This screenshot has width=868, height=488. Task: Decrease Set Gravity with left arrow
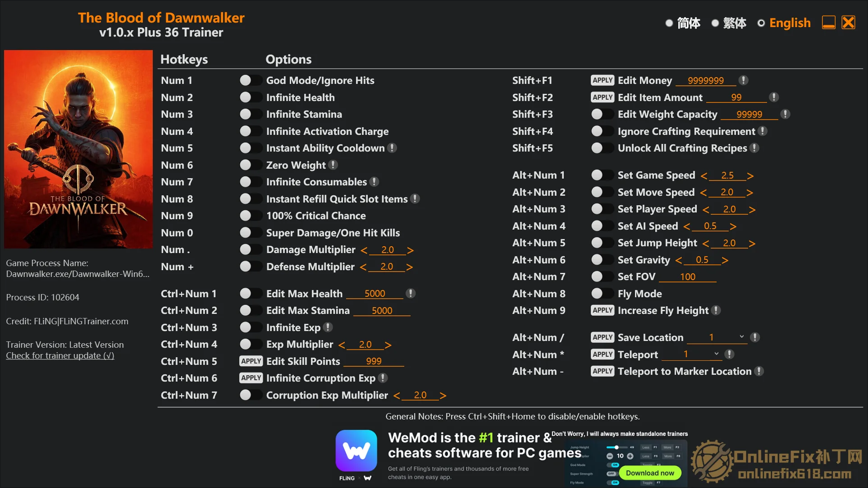tap(679, 260)
